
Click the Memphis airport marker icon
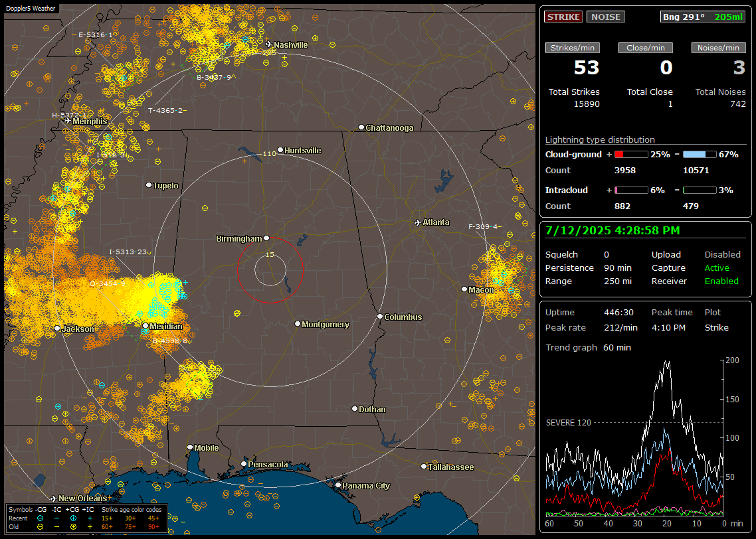coord(68,121)
